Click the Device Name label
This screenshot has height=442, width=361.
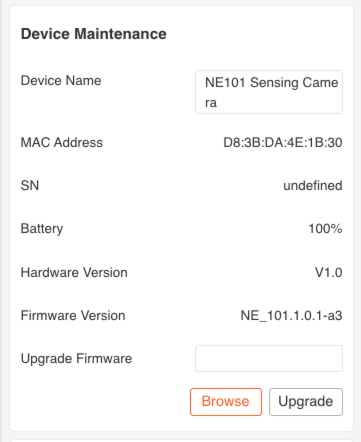pyautogui.click(x=61, y=81)
